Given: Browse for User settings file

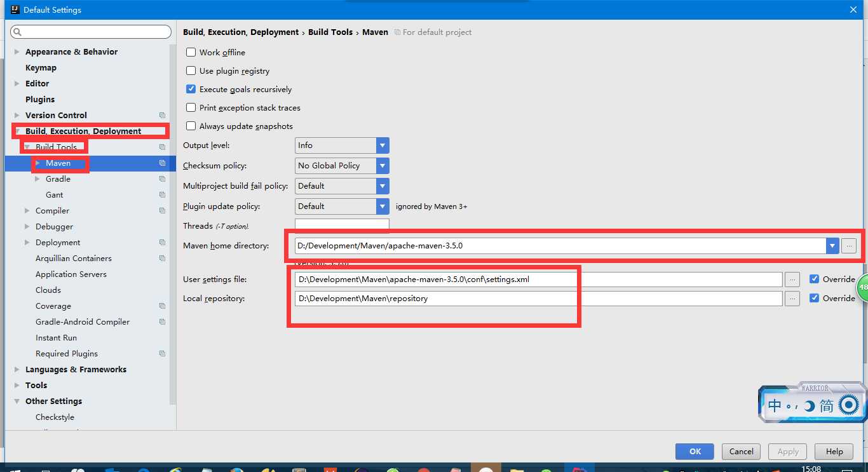Looking at the screenshot, I should click(x=792, y=280).
